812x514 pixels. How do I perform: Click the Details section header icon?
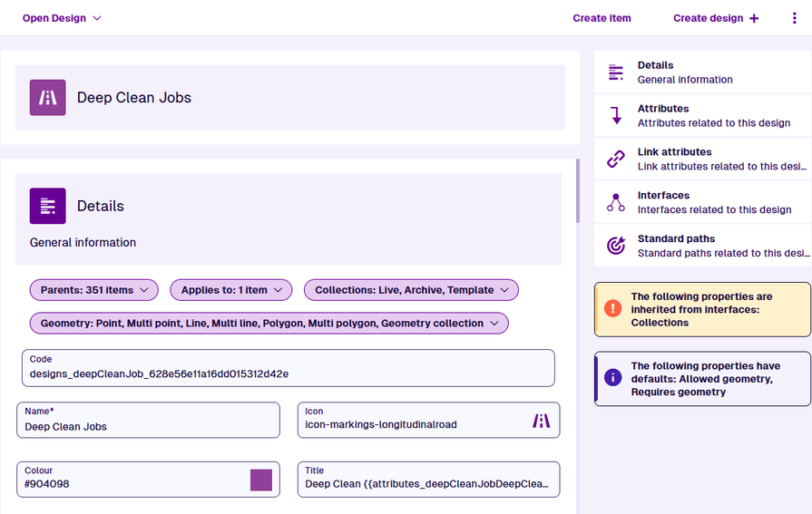(x=47, y=206)
